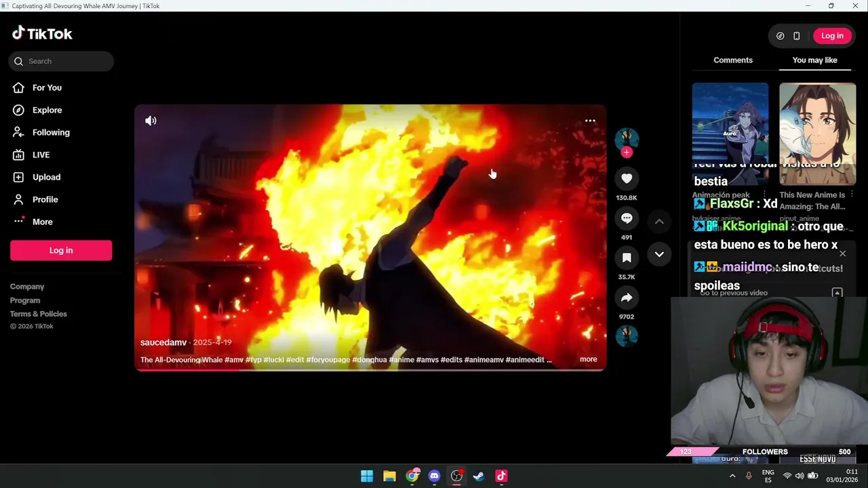Viewport: 868px width, 488px height.
Task: Go to the Following page
Action: [51, 132]
